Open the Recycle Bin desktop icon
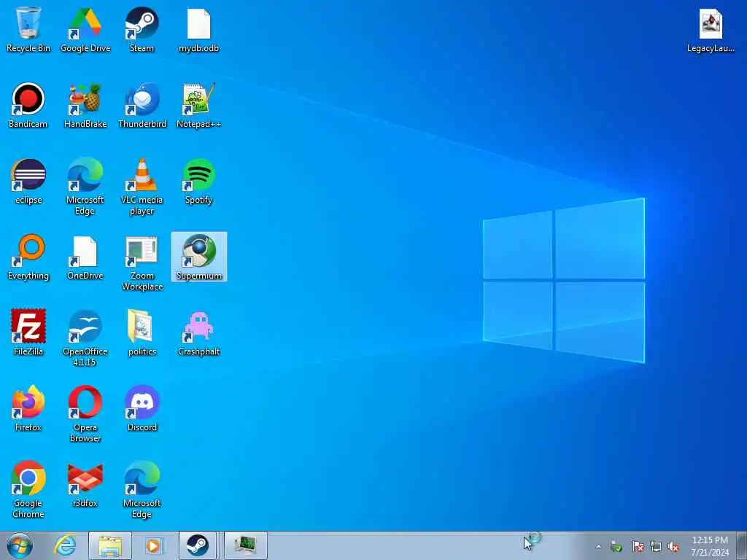 28,29
